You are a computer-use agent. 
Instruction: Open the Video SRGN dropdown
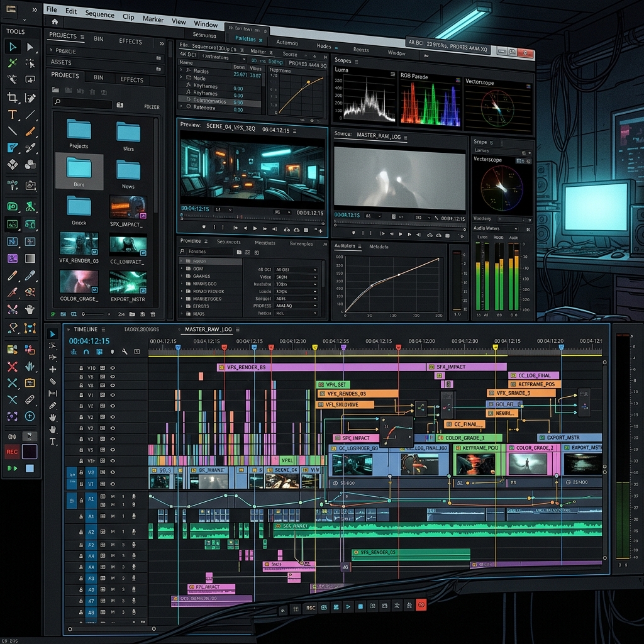296,277
